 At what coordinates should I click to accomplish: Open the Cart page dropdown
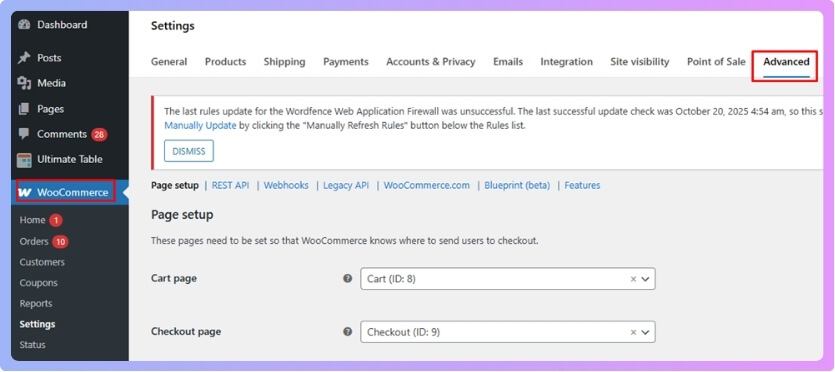point(507,279)
